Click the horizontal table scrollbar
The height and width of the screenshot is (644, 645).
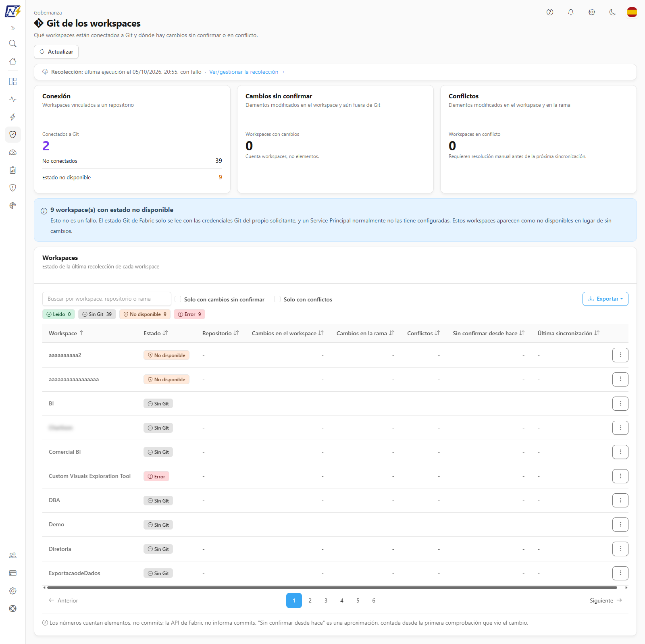coord(332,588)
